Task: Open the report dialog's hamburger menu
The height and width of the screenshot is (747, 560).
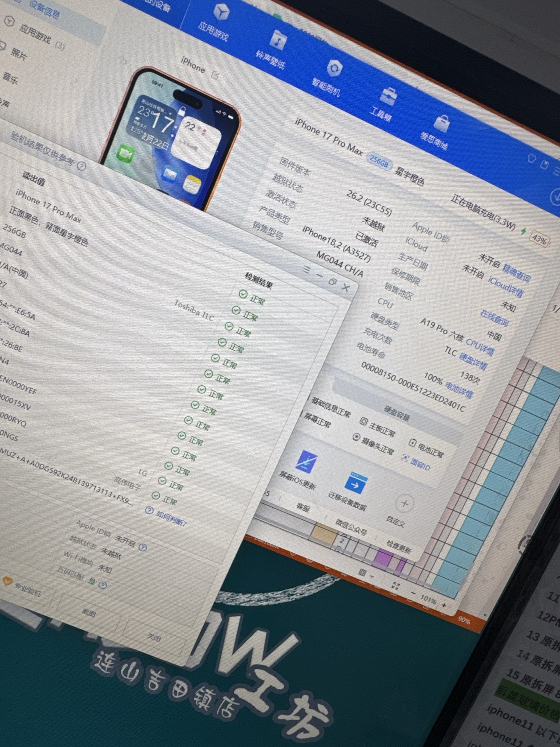Action: tap(306, 269)
